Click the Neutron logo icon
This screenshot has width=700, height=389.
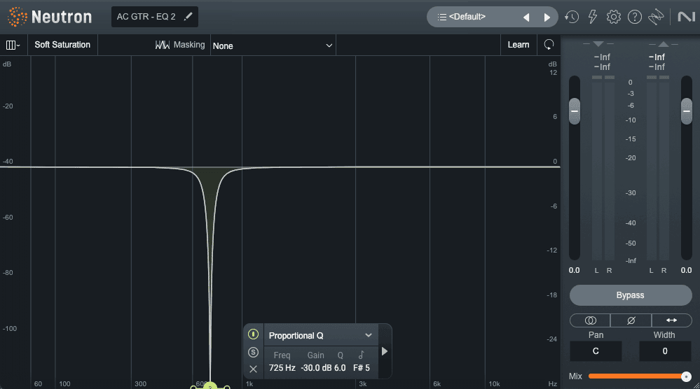click(17, 17)
